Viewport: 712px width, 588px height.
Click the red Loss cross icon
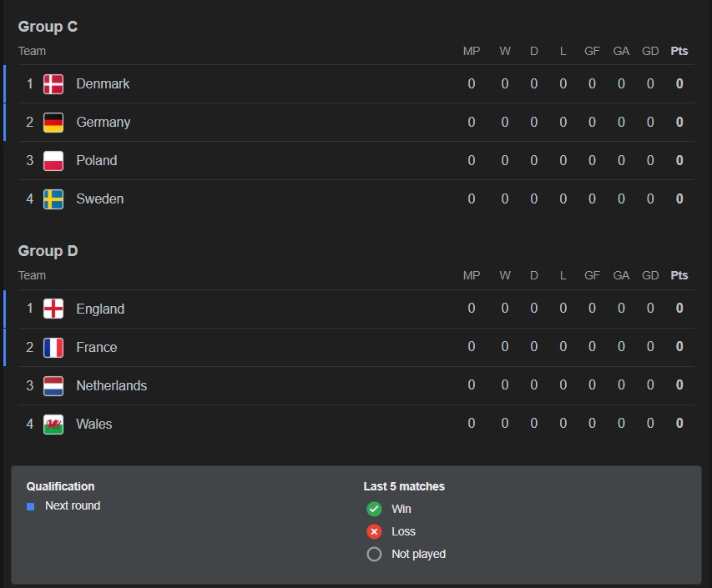click(x=374, y=531)
